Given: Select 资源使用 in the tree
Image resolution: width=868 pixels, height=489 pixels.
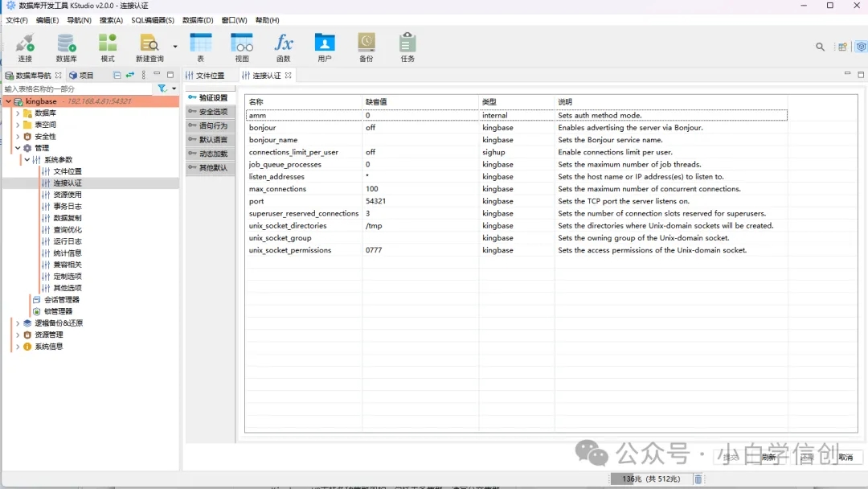Looking at the screenshot, I should click(x=67, y=195).
